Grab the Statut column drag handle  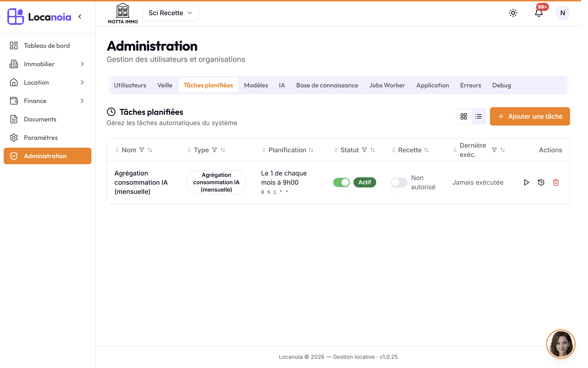point(336,150)
